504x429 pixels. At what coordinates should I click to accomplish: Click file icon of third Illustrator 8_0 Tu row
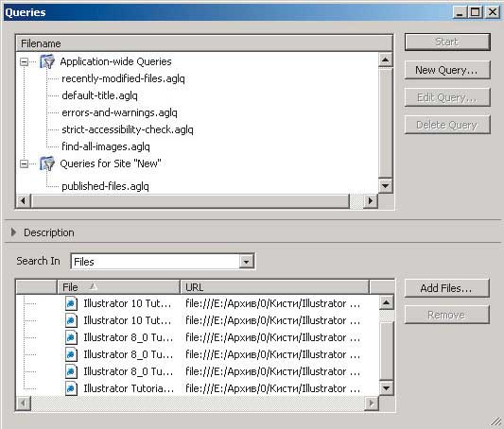pyautogui.click(x=71, y=371)
